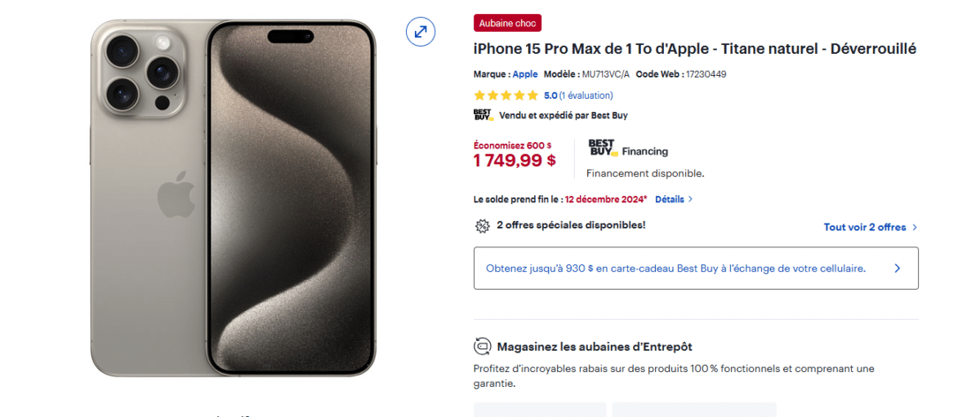Click the warehouse deals Entrepôt icon

coord(482,346)
